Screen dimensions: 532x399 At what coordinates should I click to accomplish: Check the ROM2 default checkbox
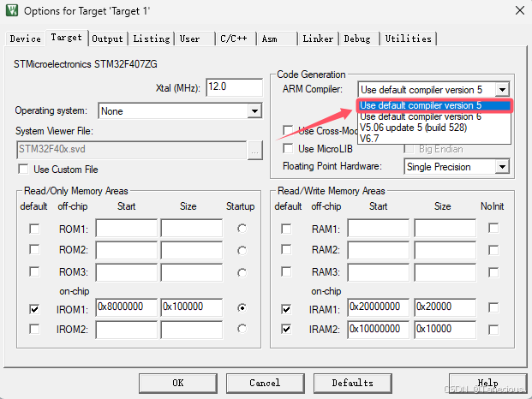click(34, 249)
